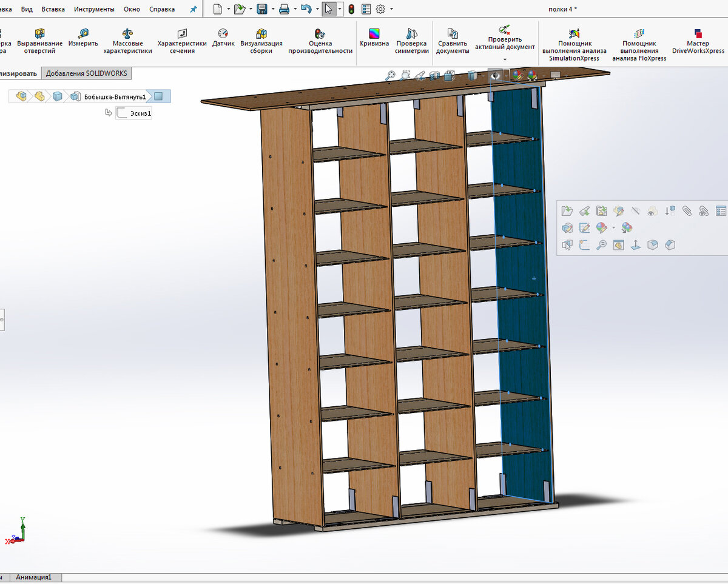Open the Окно menu
728x584 pixels.
tap(132, 9)
